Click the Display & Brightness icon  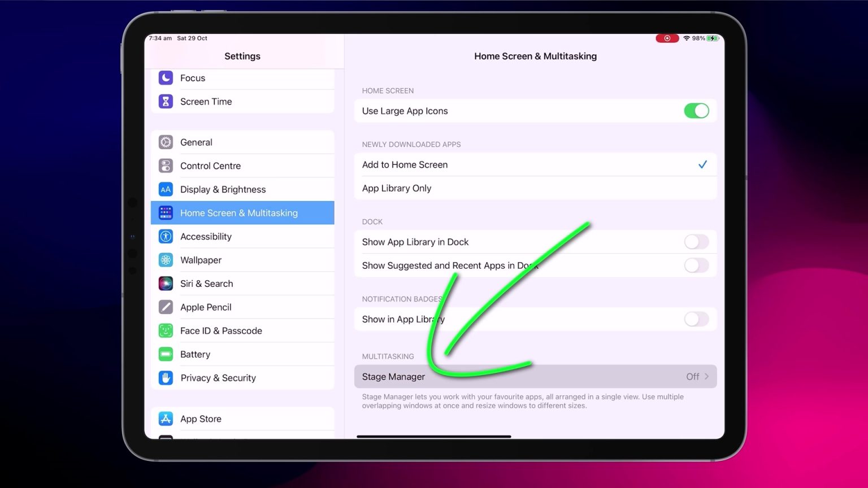[166, 189]
